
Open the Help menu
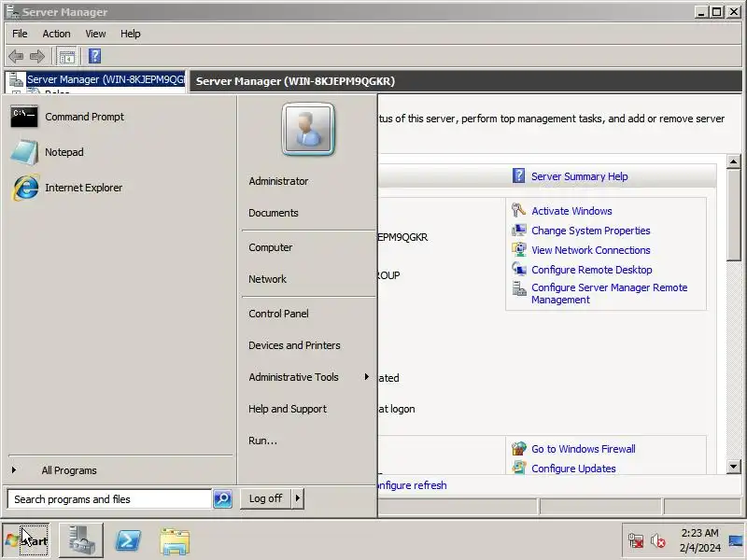[130, 34]
